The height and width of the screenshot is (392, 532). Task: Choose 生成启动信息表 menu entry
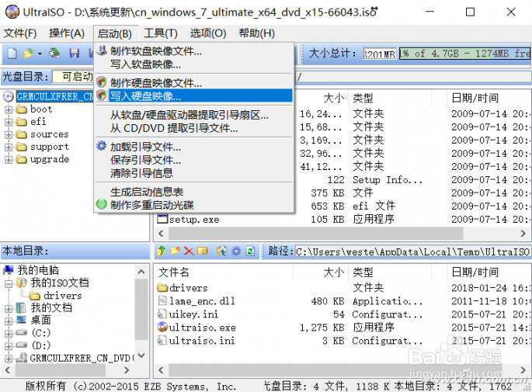tap(193, 192)
